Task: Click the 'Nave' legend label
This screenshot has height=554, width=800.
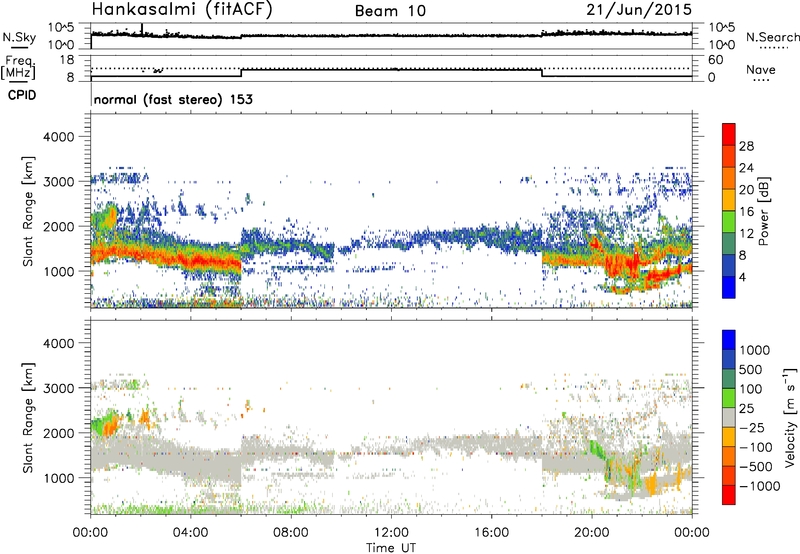Action: [760, 69]
